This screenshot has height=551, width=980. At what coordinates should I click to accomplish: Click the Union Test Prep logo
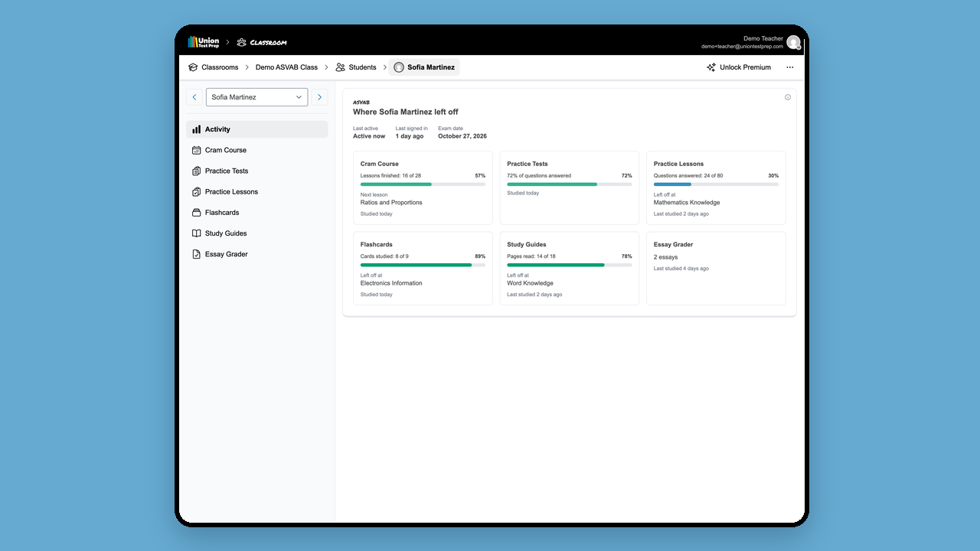click(204, 42)
